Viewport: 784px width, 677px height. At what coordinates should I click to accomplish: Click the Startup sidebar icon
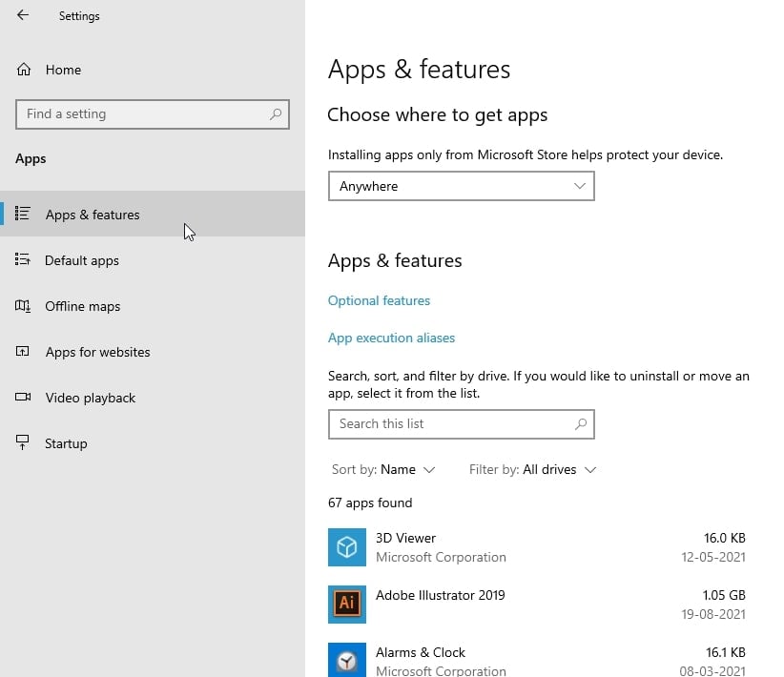(23, 442)
